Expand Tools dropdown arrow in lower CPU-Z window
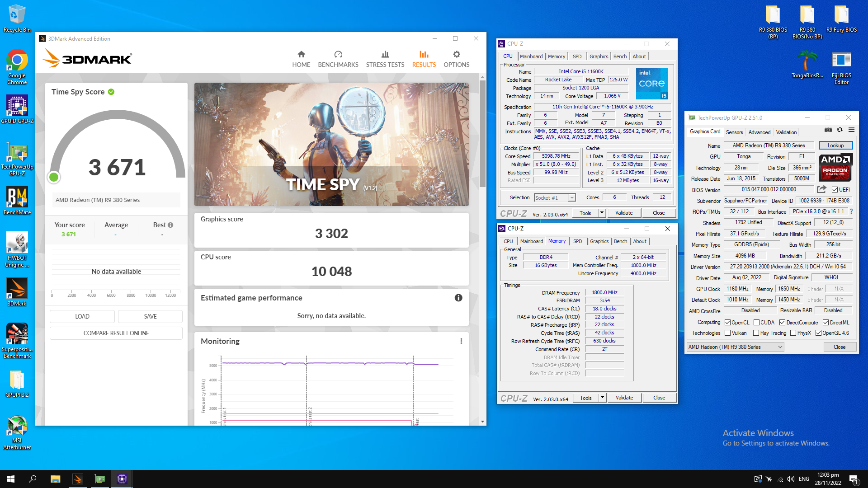 point(602,398)
